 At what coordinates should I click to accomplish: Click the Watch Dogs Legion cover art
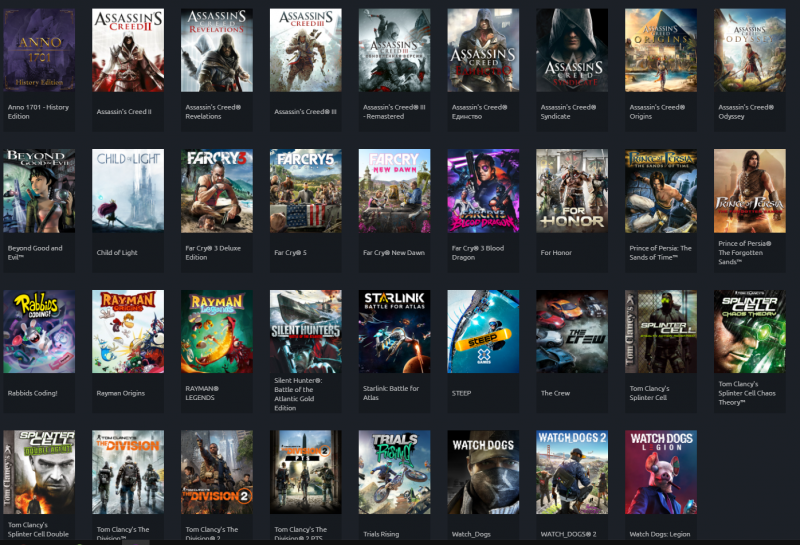(661, 472)
